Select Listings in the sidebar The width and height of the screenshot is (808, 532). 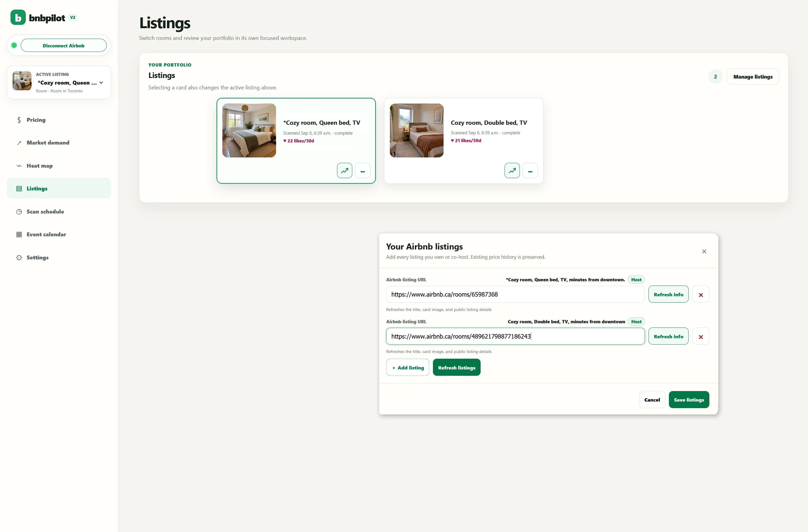click(59, 188)
